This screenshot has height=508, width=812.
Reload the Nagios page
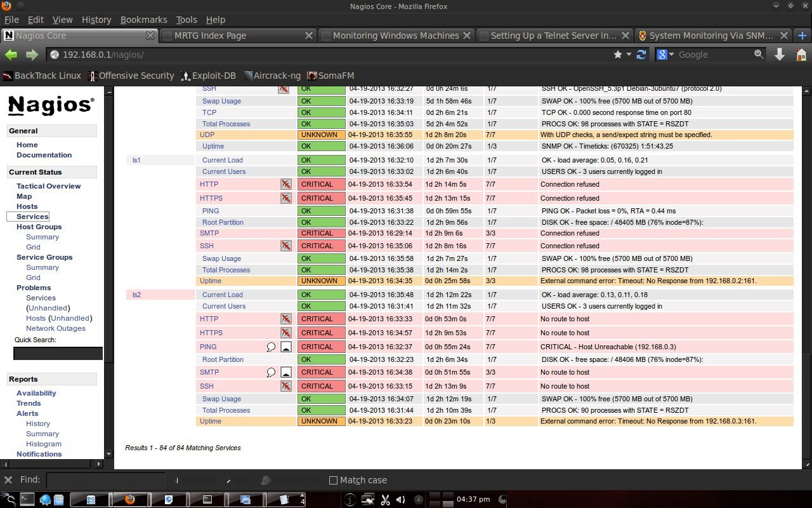pyautogui.click(x=642, y=55)
